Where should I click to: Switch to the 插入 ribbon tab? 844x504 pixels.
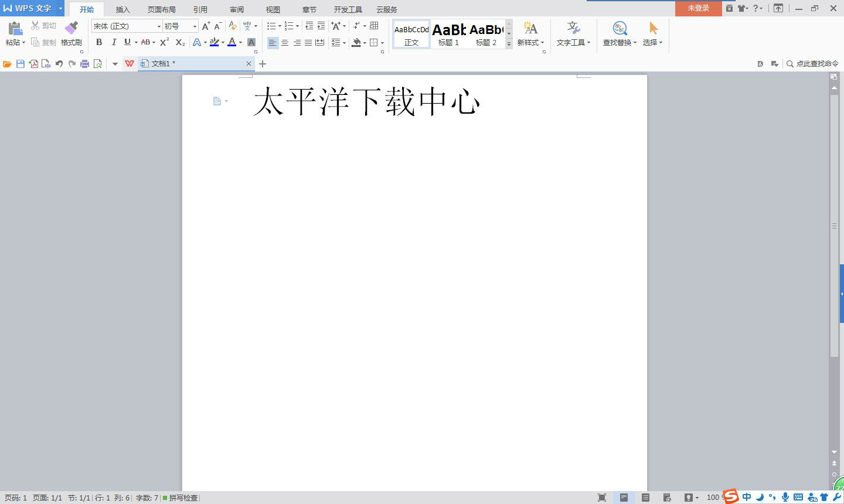122,9
